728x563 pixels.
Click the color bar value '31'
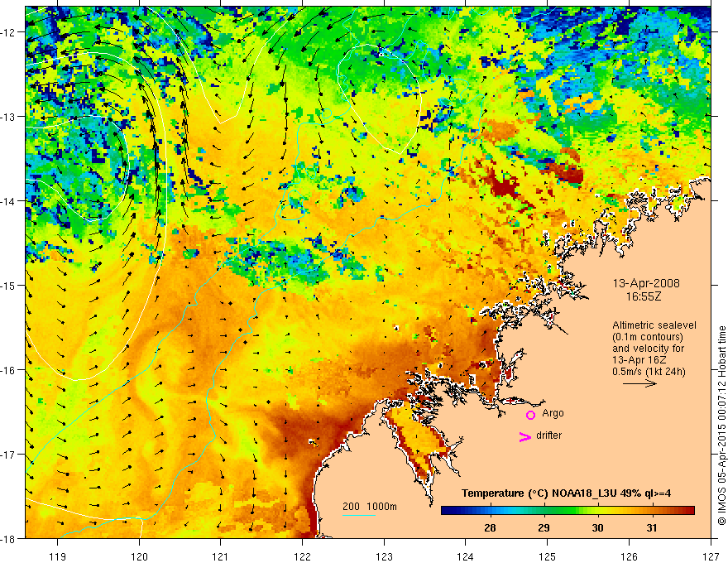pos(652,527)
